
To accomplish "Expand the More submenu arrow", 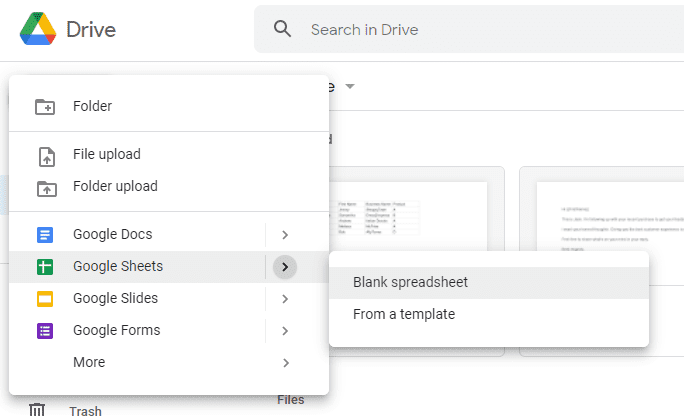I will click(x=286, y=363).
